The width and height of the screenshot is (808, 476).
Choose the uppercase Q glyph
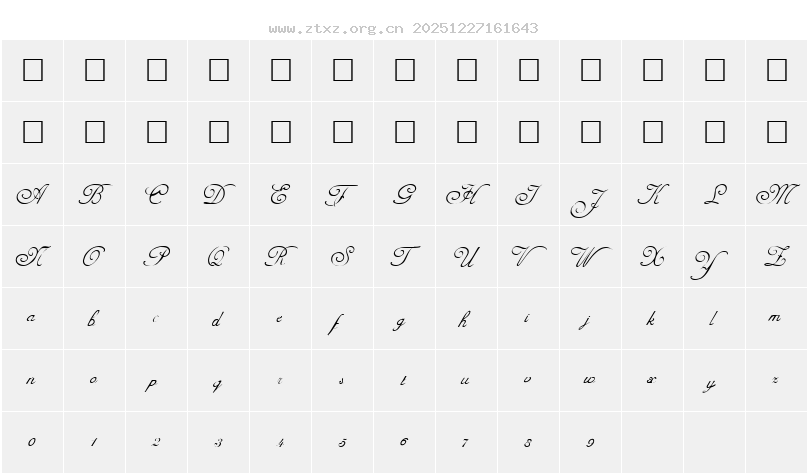point(218,257)
